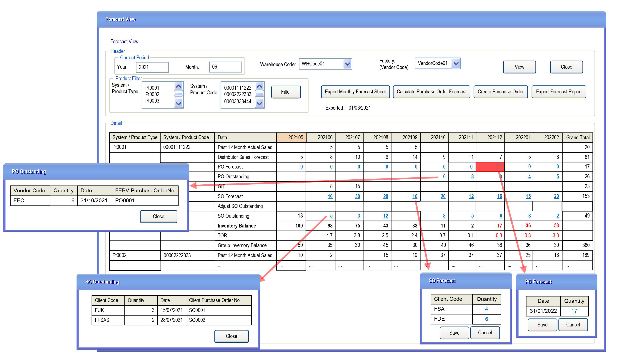Click the View icon button
Screen dimensions: 618x364
tap(519, 67)
